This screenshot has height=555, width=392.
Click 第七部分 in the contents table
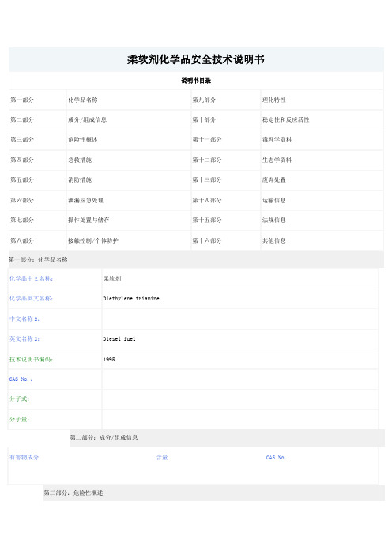(22, 220)
